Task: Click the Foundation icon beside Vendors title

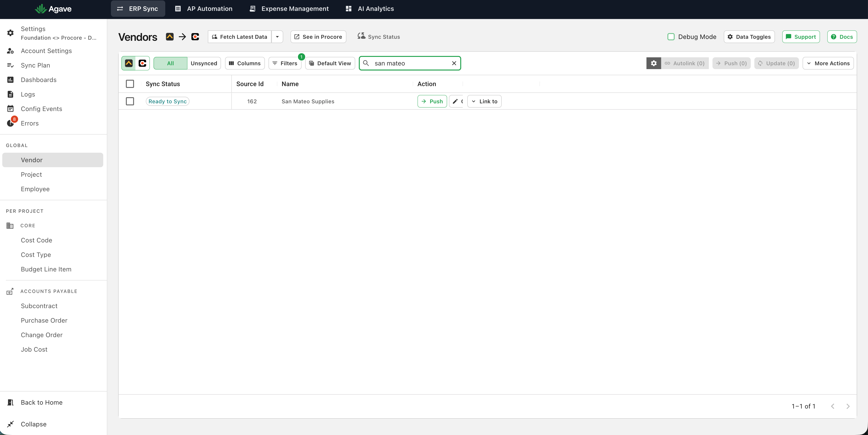Action: 170,37
